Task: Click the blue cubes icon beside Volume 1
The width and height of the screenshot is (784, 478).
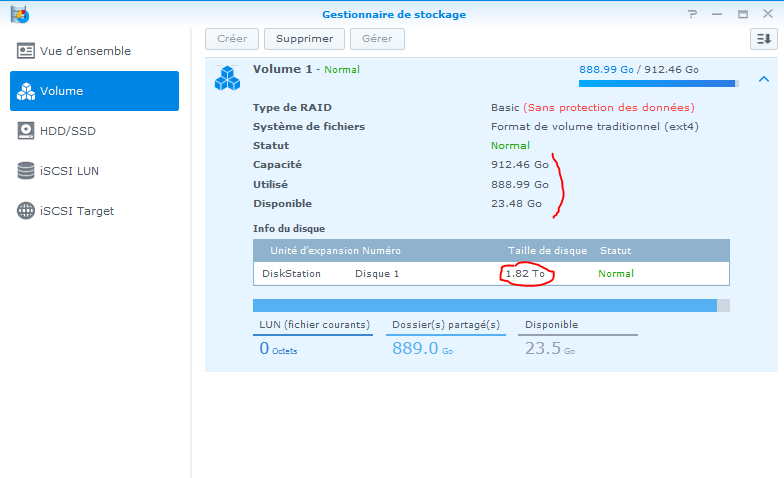Action: [229, 77]
